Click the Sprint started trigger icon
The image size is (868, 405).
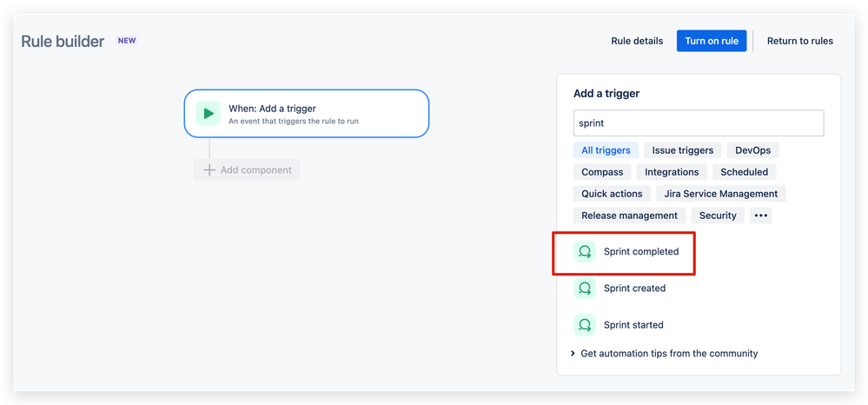point(585,325)
